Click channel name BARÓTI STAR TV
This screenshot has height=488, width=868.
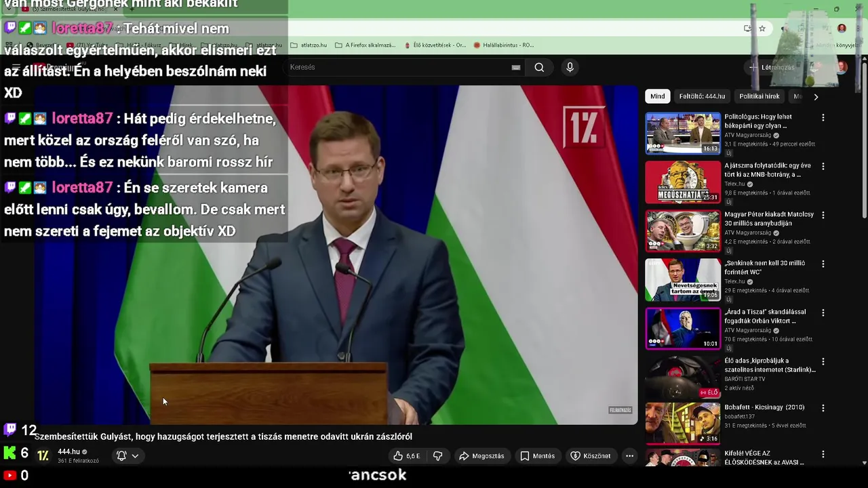[x=745, y=379]
